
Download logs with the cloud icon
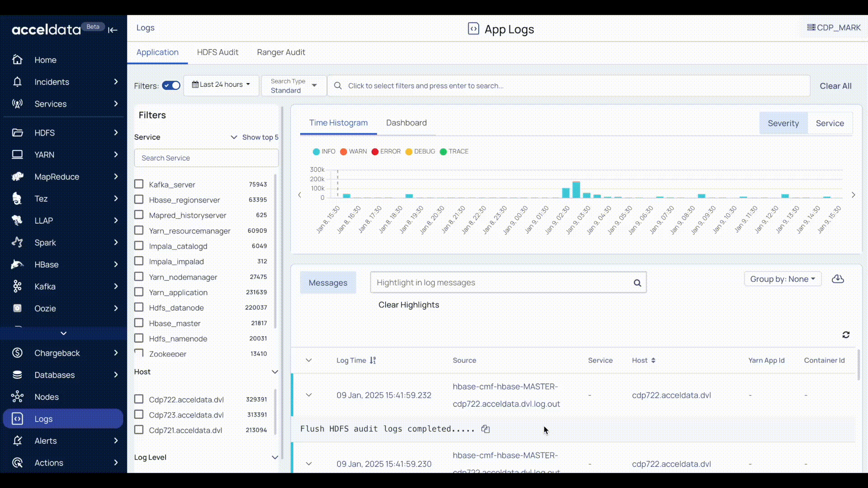click(x=838, y=279)
